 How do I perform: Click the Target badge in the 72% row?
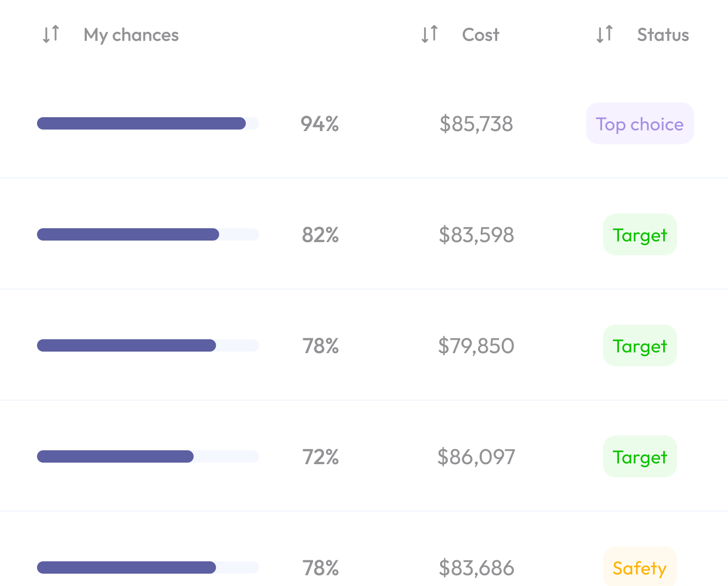(640, 456)
